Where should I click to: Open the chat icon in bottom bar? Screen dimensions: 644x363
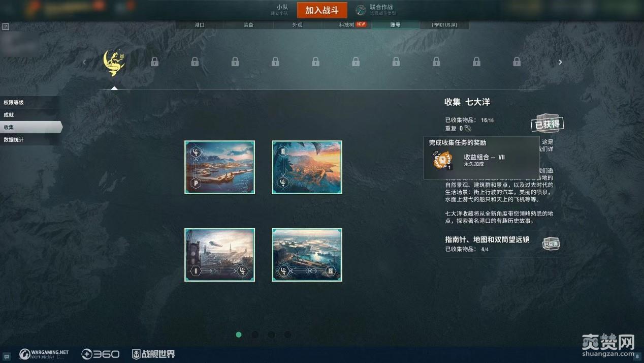(7, 356)
